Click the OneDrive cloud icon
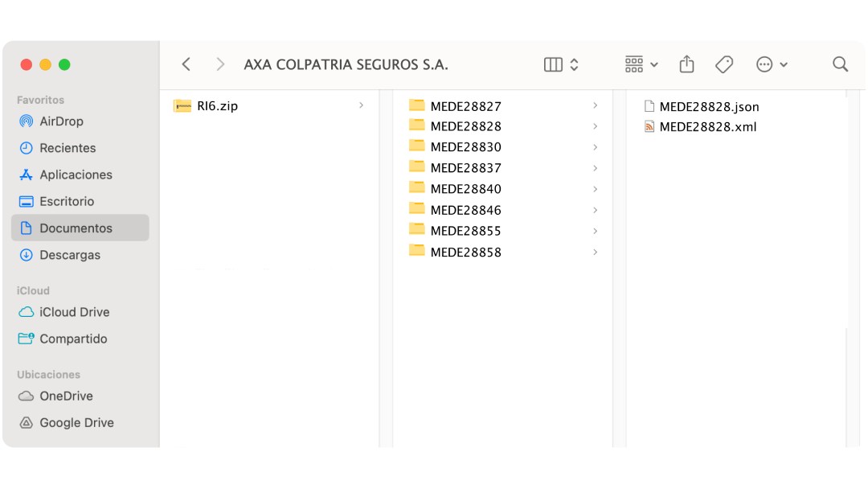The image size is (868, 489). click(26, 396)
